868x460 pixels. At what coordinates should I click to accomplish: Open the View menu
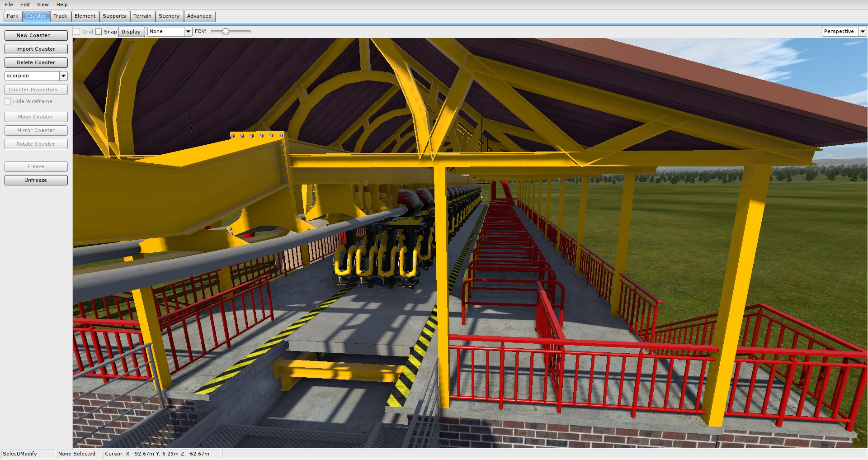pos(42,5)
